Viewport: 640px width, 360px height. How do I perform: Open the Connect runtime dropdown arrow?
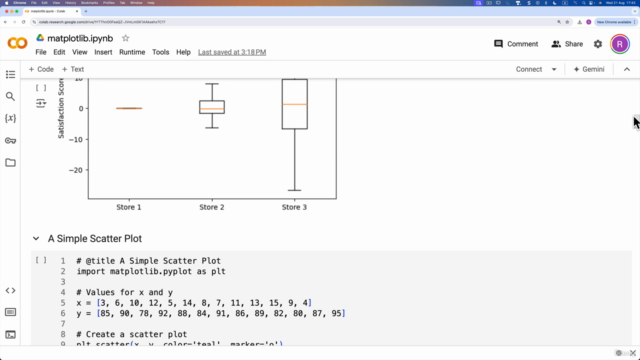(x=554, y=69)
